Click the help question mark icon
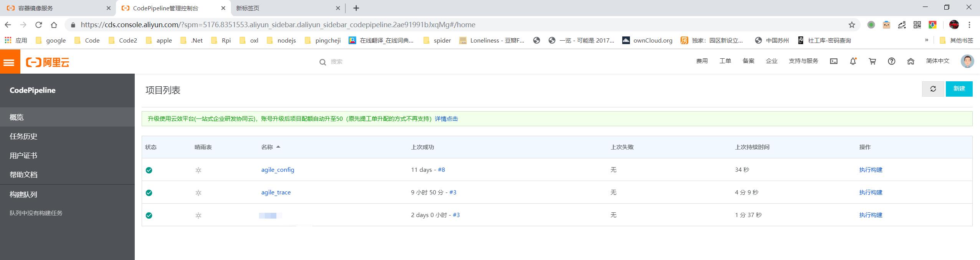The image size is (980, 260). point(891,61)
